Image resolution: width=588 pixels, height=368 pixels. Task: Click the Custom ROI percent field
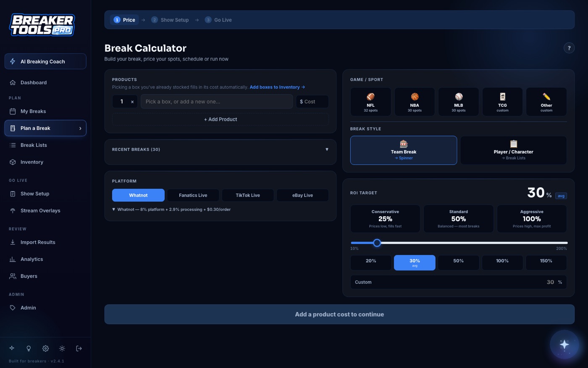tap(459, 282)
